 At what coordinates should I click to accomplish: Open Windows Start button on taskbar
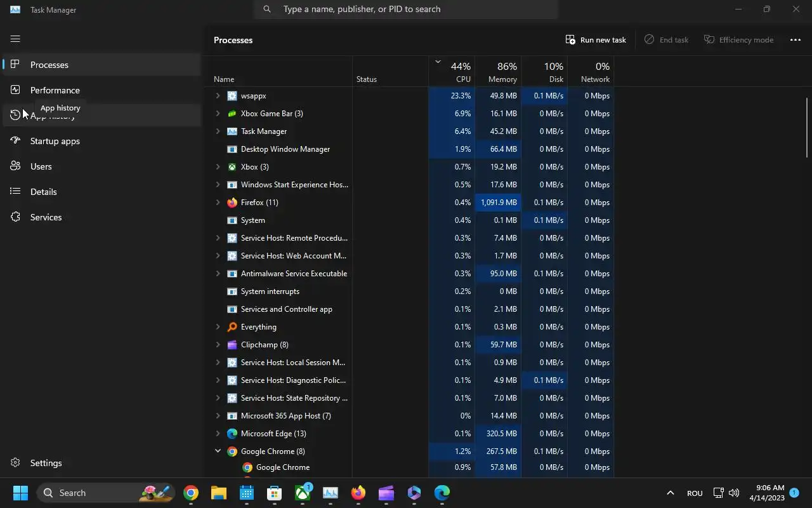coord(20,493)
